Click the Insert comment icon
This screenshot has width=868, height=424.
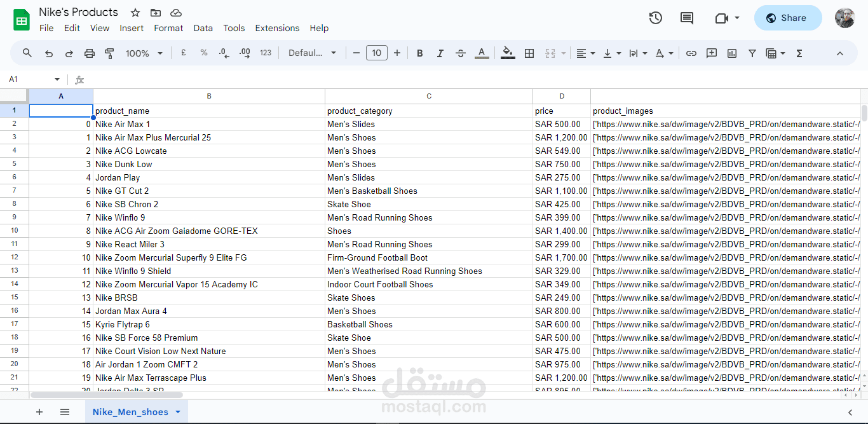click(x=712, y=53)
